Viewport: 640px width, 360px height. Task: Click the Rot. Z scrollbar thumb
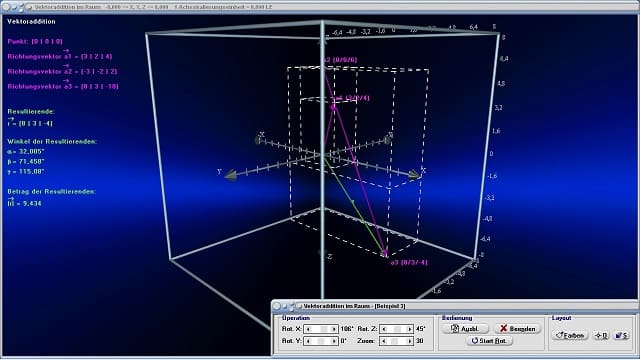[397, 329]
